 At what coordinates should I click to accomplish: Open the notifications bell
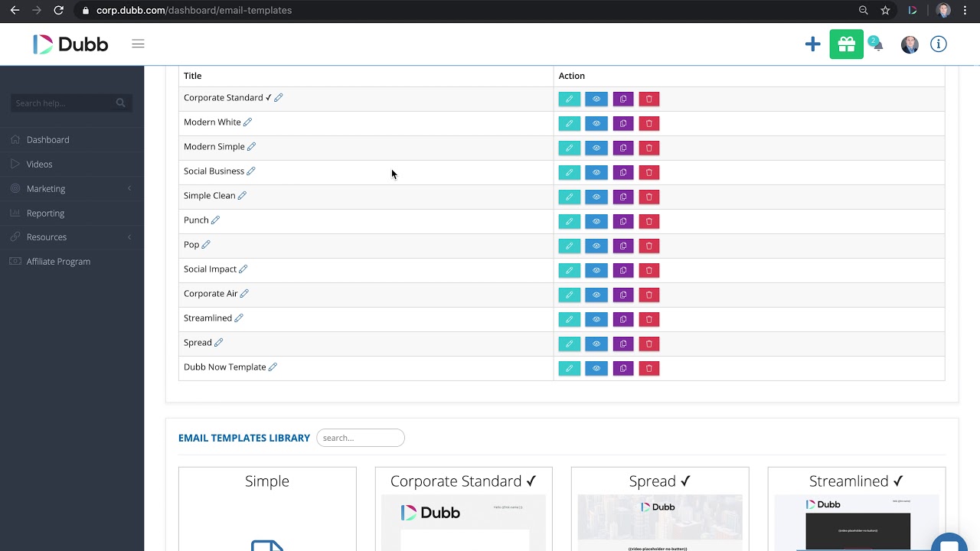point(877,44)
